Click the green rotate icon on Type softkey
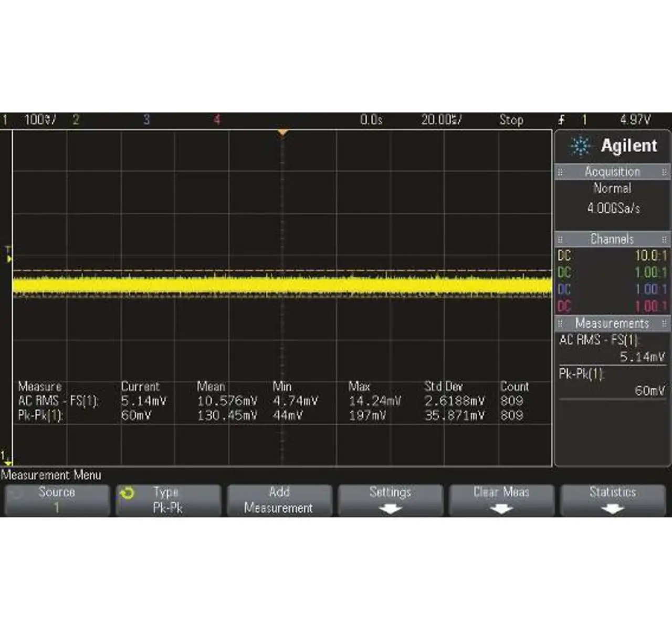Screen dimensions: 672x625 pyautogui.click(x=127, y=493)
